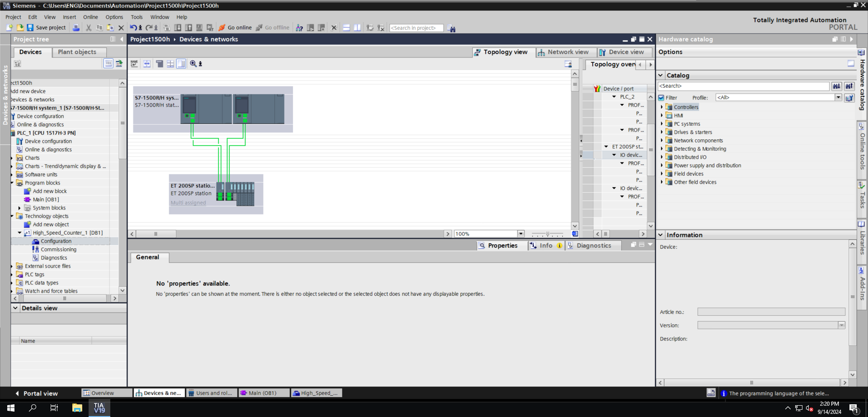Viewport: 868px width, 417px height.
Task: Collapse the High_Speed_Counter_1 tree node
Action: (19, 233)
